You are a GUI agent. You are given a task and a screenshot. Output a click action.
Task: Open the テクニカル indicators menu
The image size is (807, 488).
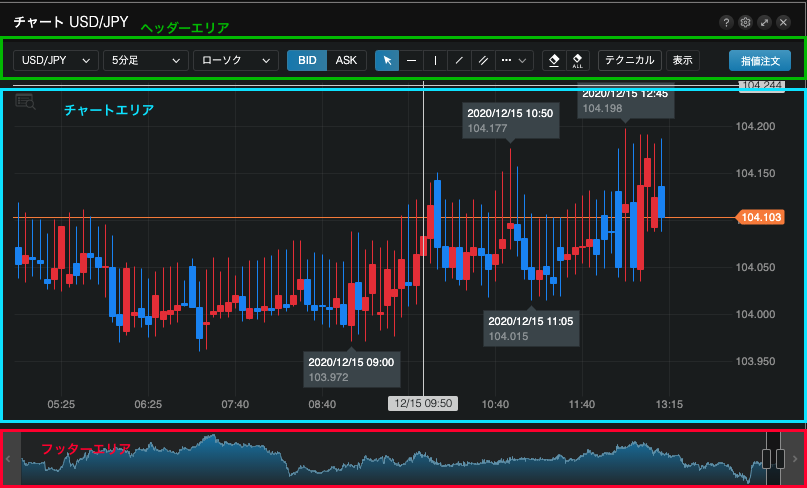point(630,60)
